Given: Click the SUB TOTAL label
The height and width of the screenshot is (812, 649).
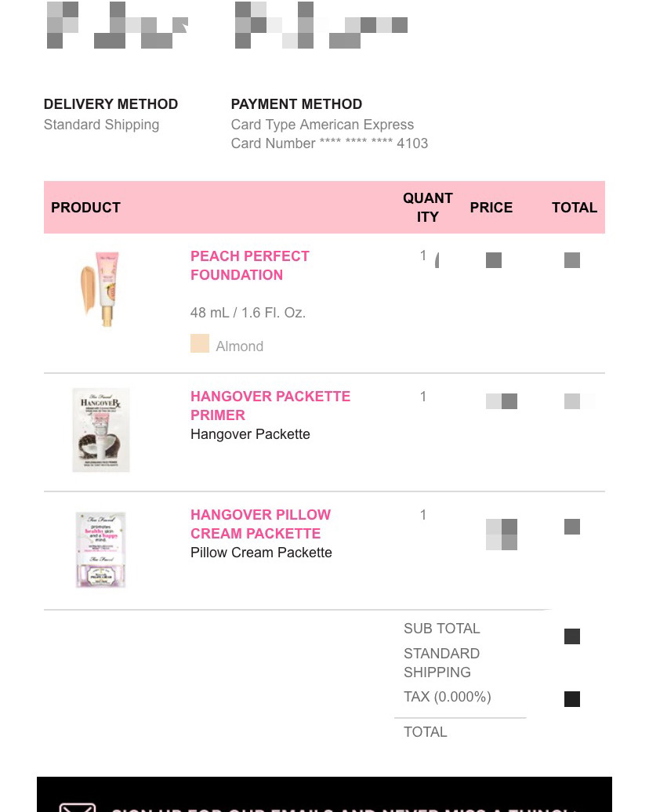Looking at the screenshot, I should pos(442,628).
